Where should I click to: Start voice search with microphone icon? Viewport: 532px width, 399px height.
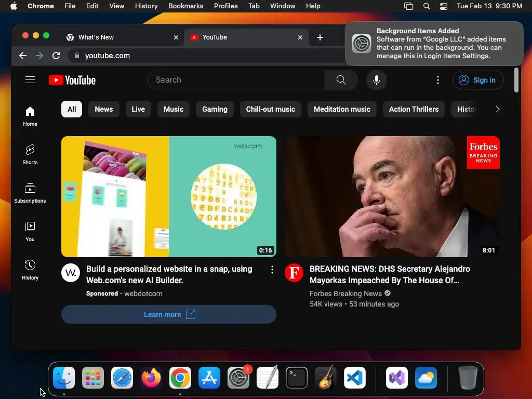[376, 80]
